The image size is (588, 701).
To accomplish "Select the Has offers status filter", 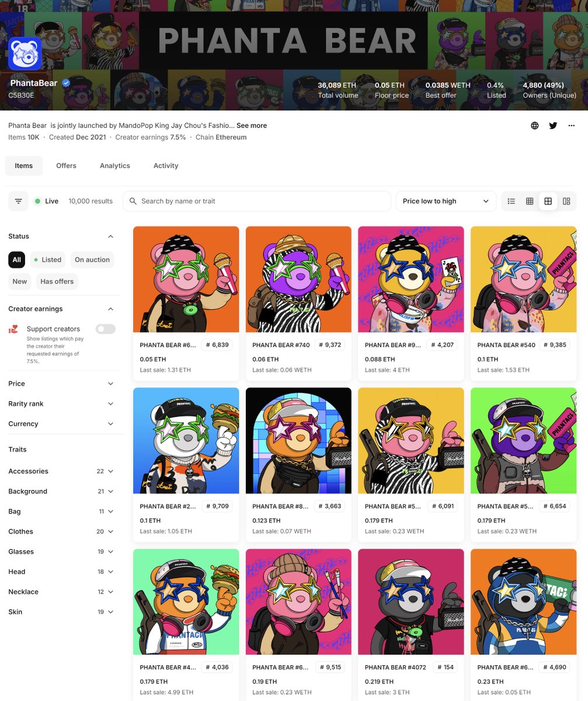I will pos(57,282).
